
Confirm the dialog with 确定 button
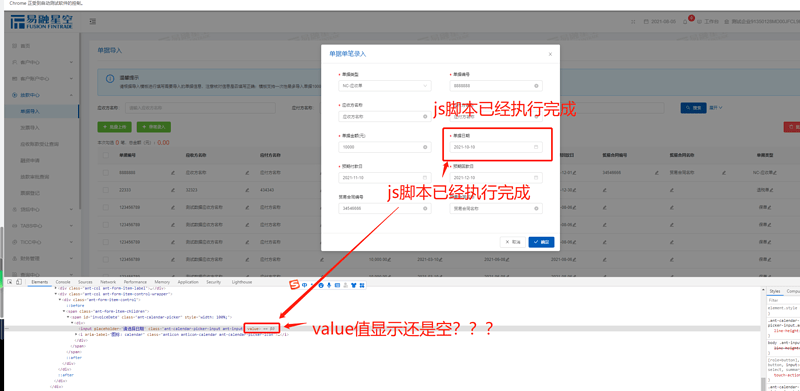[541, 242]
